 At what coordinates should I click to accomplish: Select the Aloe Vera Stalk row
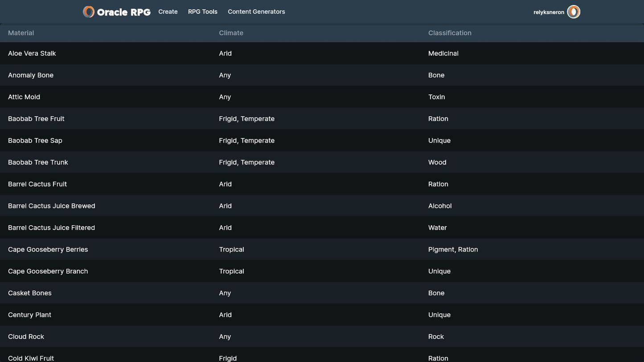pyautogui.click(x=32, y=53)
